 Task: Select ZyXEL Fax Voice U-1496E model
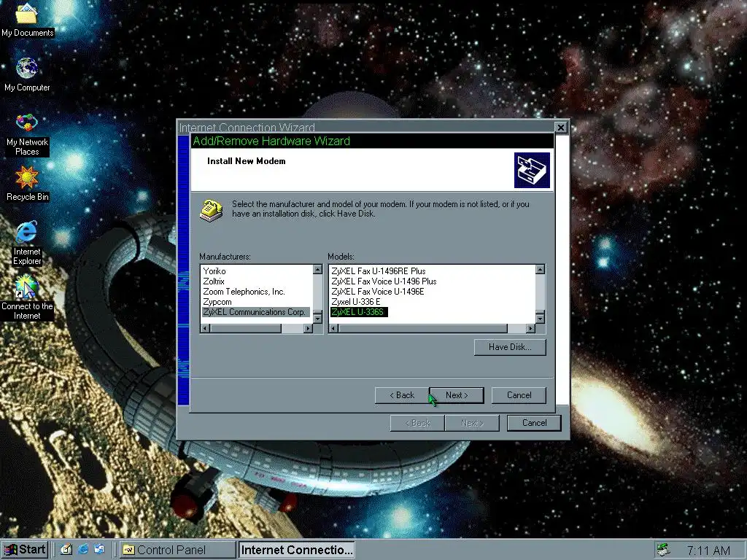click(378, 292)
